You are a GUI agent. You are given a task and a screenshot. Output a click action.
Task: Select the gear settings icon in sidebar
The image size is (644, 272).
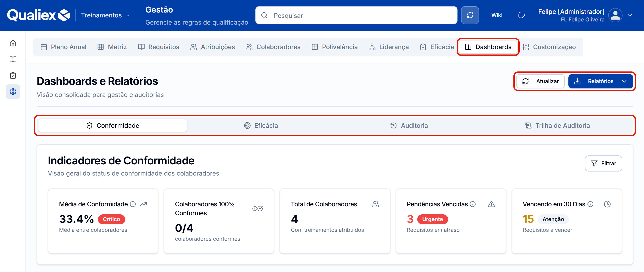tap(13, 91)
